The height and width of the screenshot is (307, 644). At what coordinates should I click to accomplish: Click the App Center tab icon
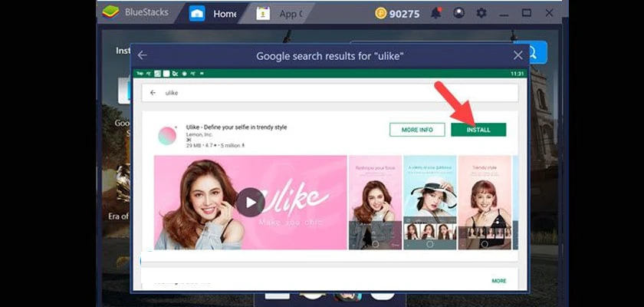click(263, 14)
